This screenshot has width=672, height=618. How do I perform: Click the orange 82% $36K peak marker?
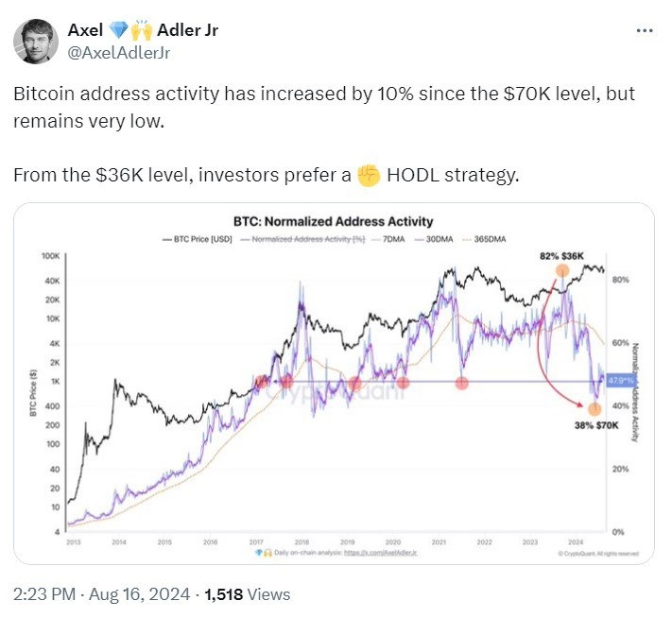tap(562, 271)
